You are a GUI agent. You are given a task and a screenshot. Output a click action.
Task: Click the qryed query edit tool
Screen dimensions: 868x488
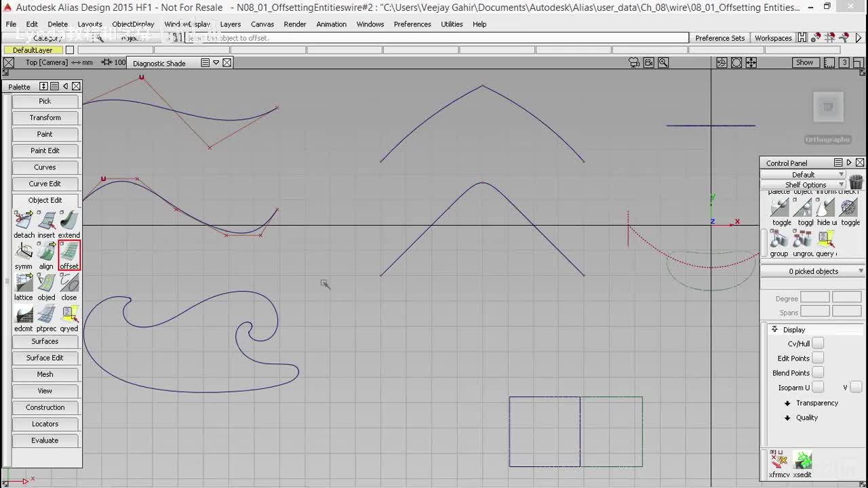(x=69, y=314)
